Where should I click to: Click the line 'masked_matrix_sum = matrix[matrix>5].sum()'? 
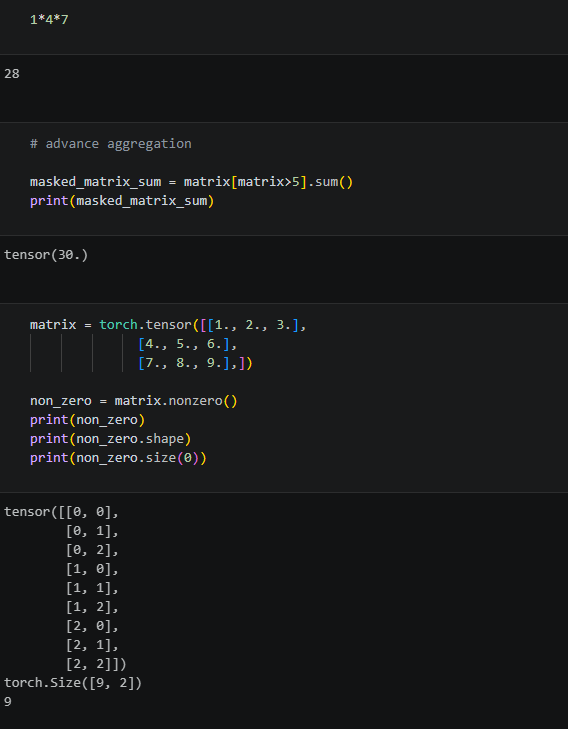pos(192,181)
